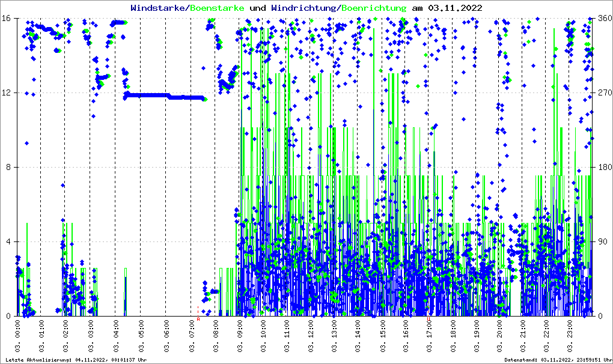The image size is (613, 364).
Task: Click the '03. 18:00' time axis label
Action: pyautogui.click(x=453, y=336)
